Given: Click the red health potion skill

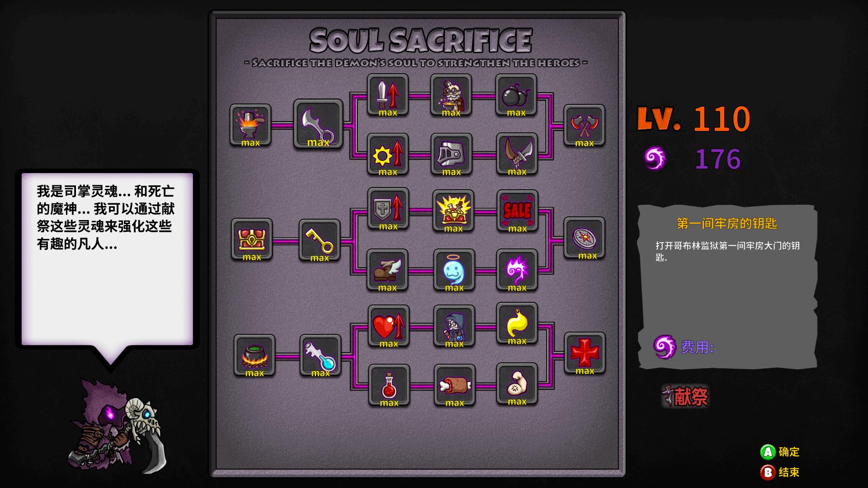Looking at the screenshot, I should [389, 385].
